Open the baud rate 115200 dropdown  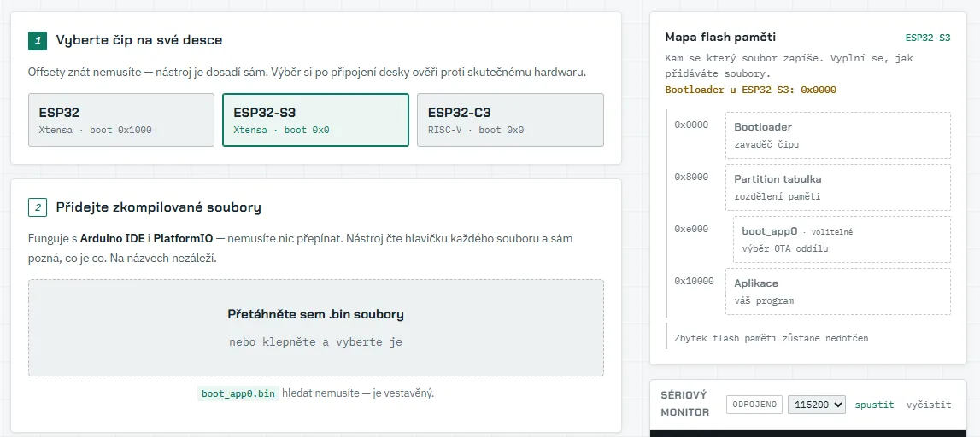817,405
